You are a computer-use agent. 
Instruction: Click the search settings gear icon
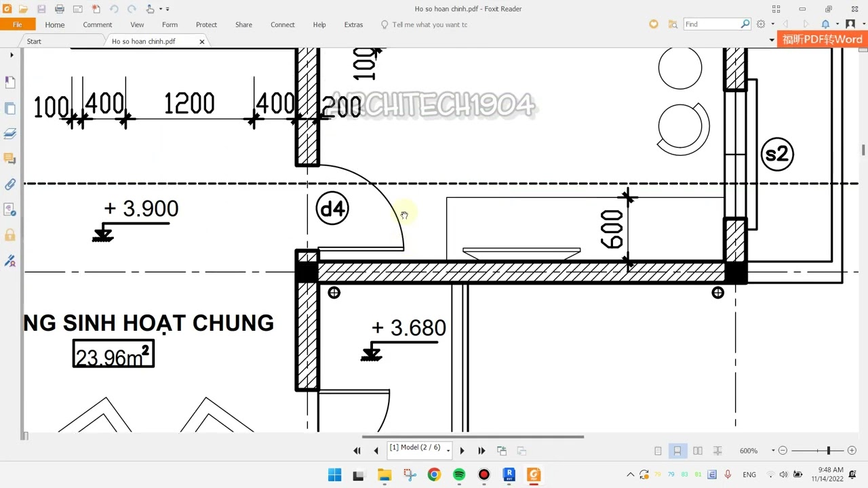[761, 24]
